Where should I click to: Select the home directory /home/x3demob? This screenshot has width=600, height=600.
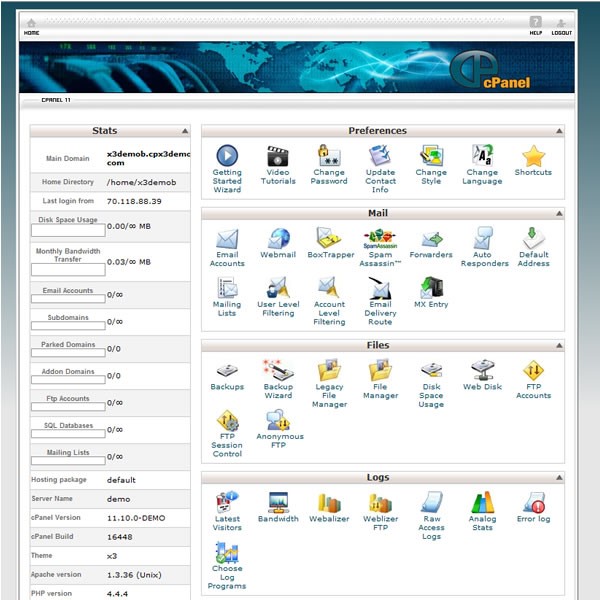pyautogui.click(x=141, y=182)
